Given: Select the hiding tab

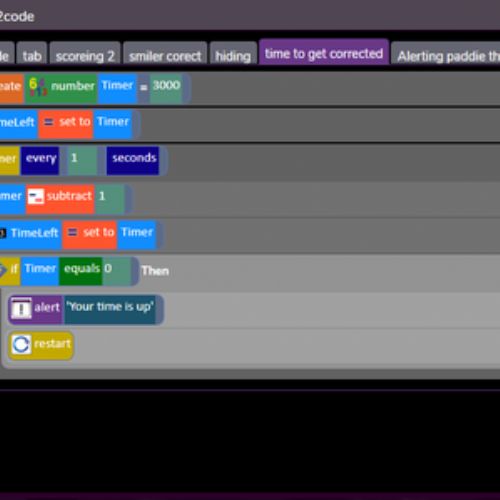Looking at the screenshot, I should (233, 54).
